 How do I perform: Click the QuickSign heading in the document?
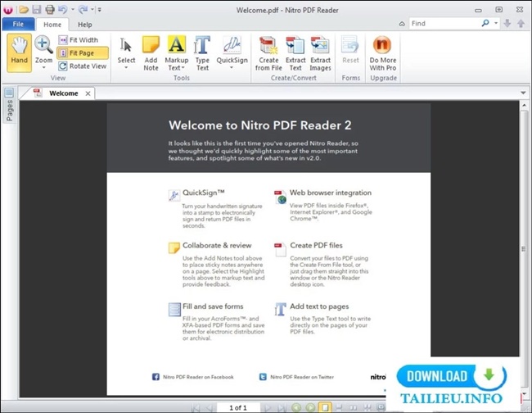coord(203,193)
